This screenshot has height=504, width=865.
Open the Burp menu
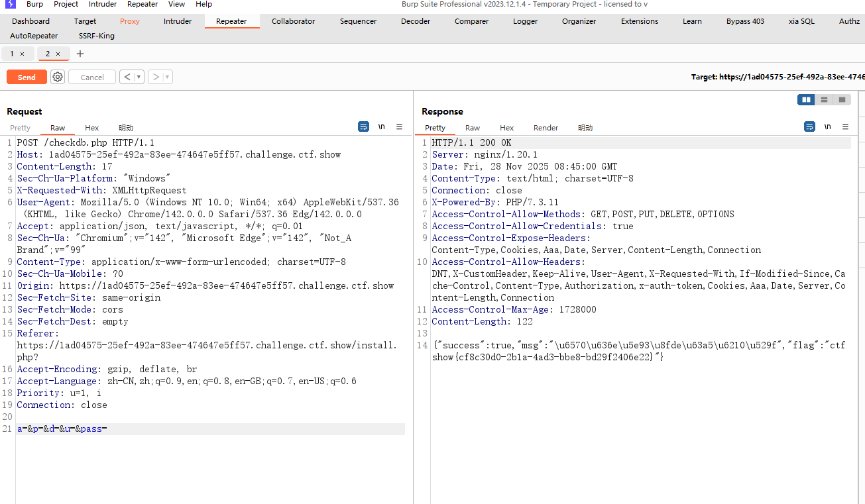pos(34,4)
